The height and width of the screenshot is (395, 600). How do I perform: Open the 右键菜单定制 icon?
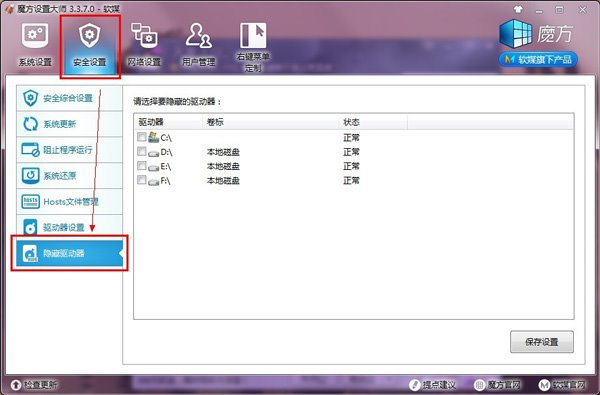point(253,35)
